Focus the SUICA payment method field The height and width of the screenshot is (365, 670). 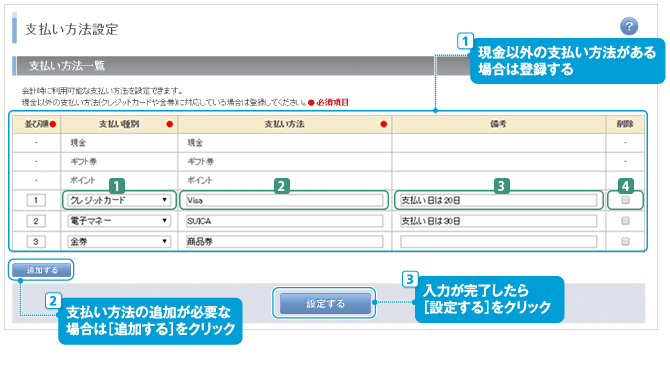click(x=285, y=221)
